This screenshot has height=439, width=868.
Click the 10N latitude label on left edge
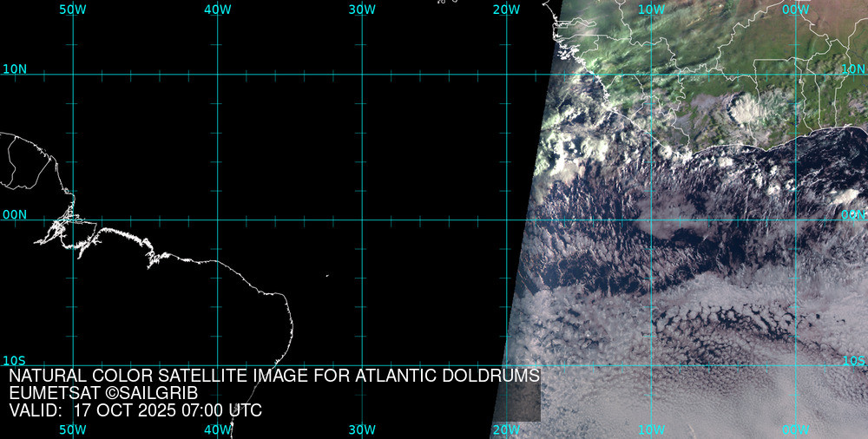pos(15,69)
